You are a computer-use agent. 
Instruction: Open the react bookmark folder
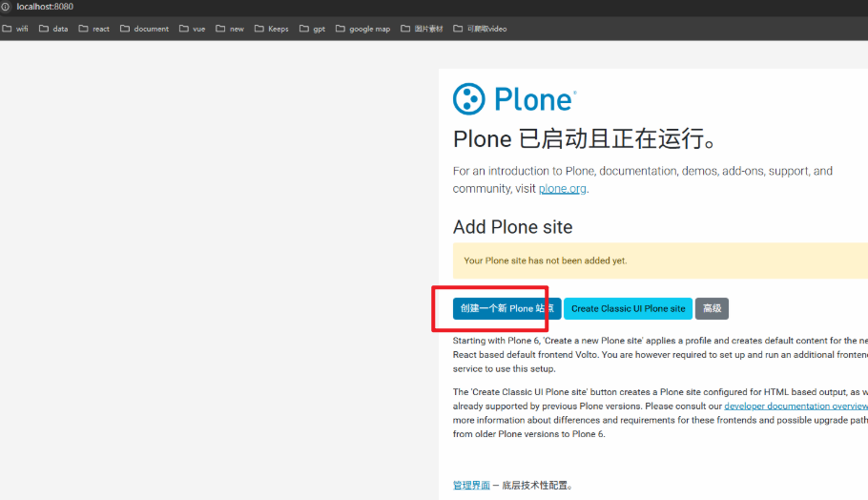[93, 29]
